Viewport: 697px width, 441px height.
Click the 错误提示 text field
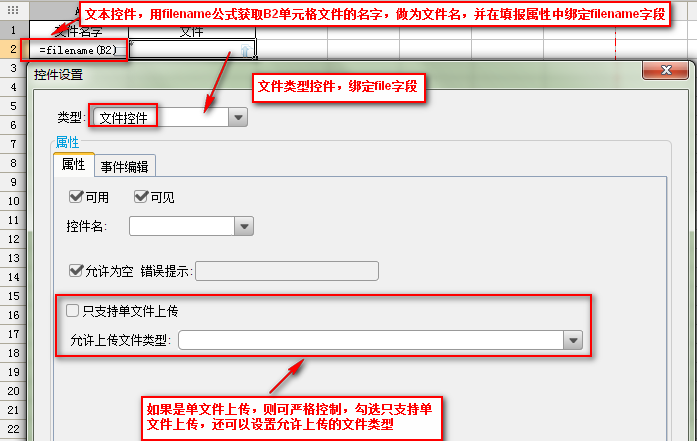(x=287, y=271)
